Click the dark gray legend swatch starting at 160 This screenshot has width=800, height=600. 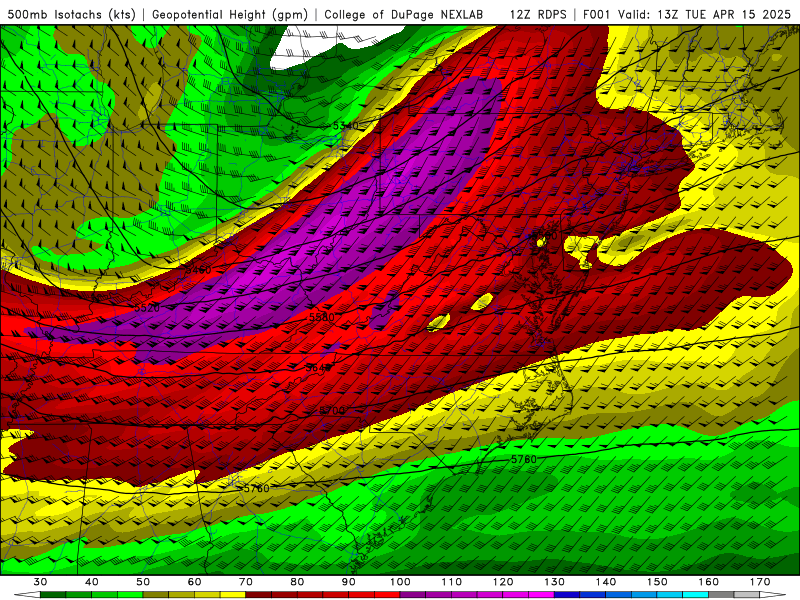click(721, 595)
